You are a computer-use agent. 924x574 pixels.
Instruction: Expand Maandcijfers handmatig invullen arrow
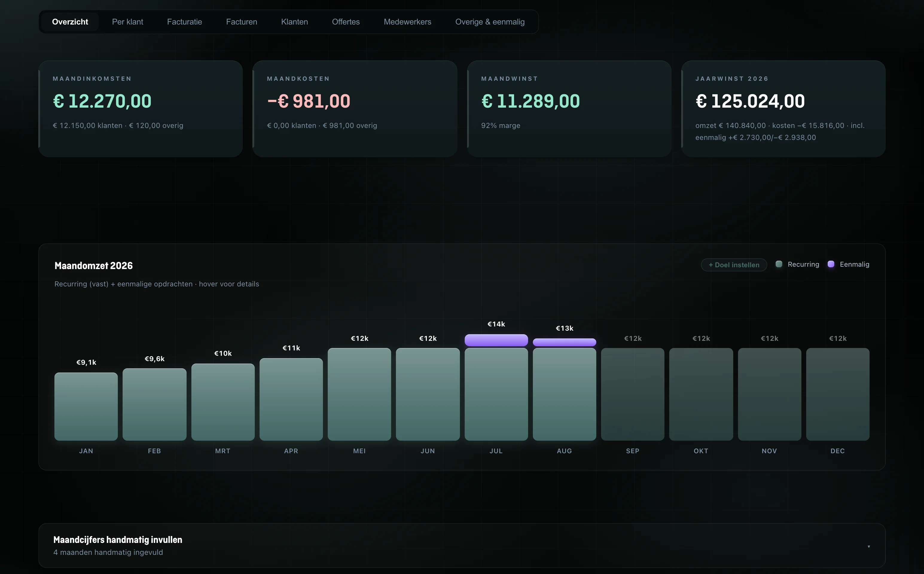pos(869,546)
